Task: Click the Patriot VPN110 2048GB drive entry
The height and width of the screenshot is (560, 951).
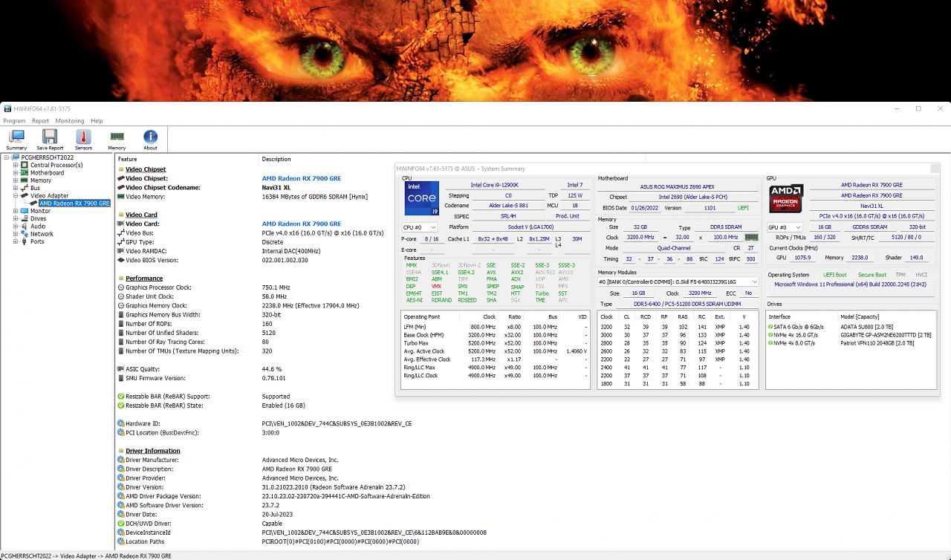Action: [x=877, y=343]
